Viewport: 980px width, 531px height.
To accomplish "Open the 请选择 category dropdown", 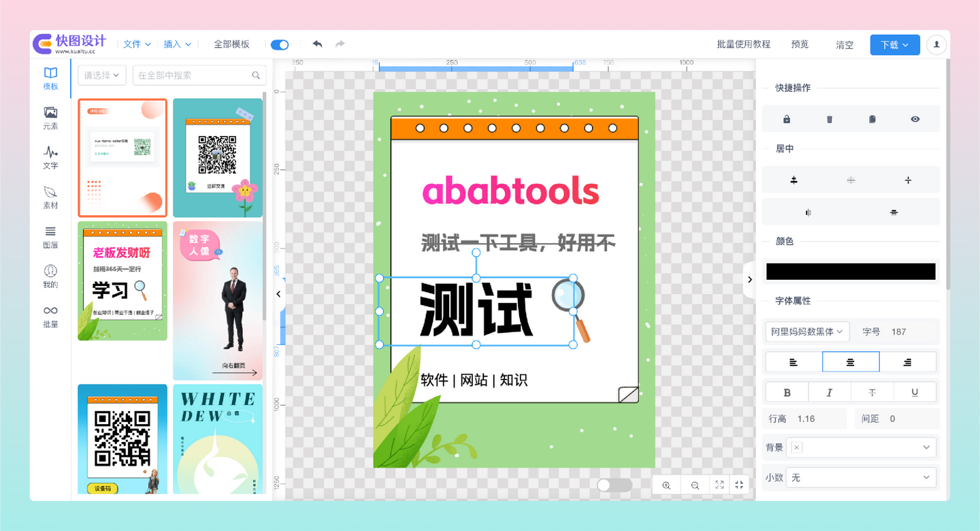I will pos(102,75).
